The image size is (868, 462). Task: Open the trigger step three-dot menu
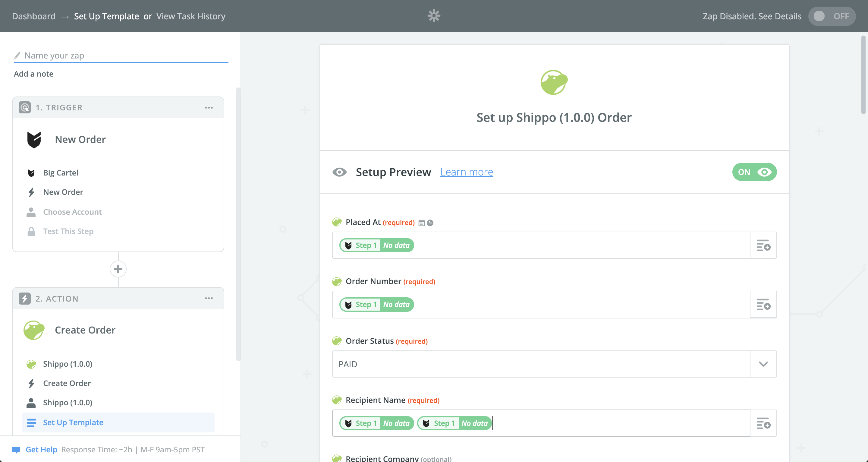point(209,108)
